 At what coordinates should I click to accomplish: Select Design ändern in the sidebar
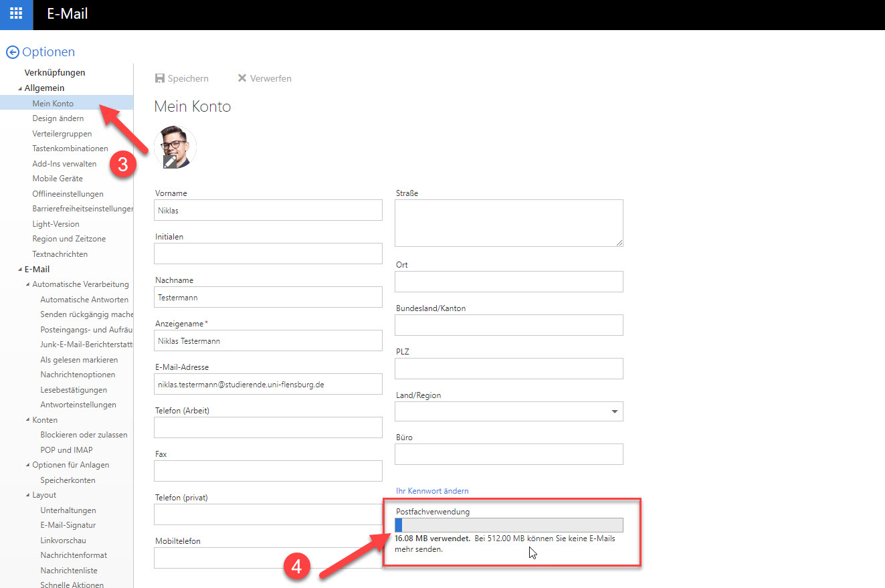(58, 118)
